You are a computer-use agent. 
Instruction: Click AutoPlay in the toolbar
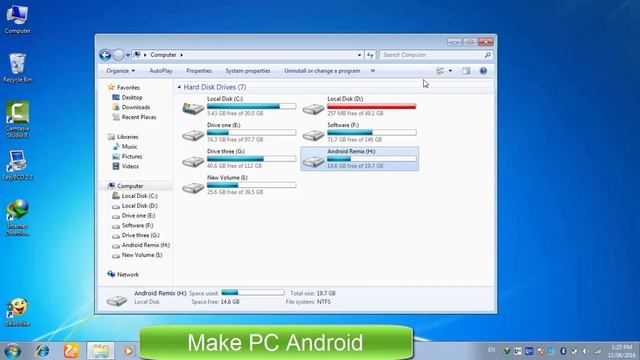161,71
